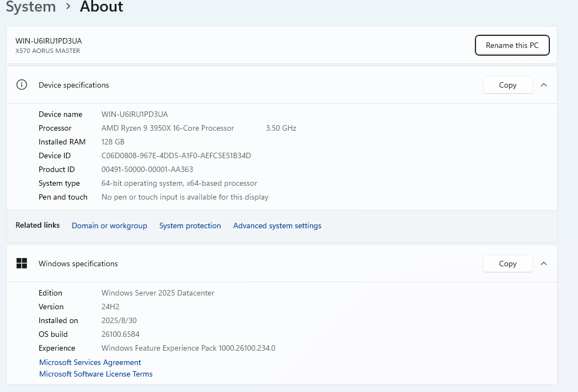Click the Related links label

(x=38, y=225)
